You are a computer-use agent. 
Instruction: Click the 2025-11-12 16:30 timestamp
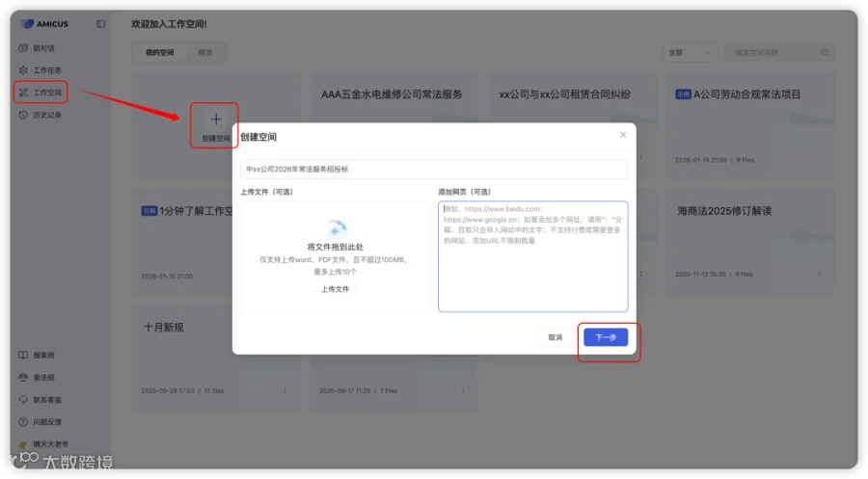click(x=700, y=274)
